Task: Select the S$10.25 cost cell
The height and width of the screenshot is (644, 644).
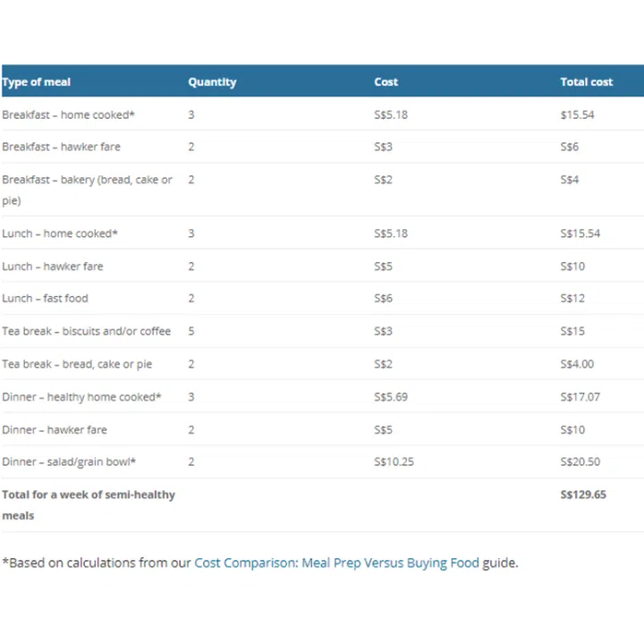Action: [394, 462]
